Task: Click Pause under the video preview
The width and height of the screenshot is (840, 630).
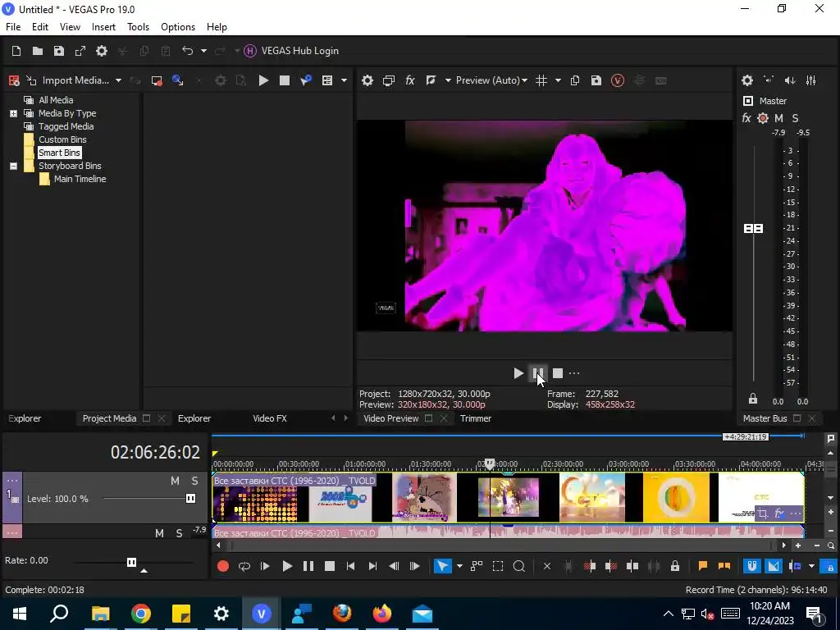Action: pyautogui.click(x=538, y=373)
